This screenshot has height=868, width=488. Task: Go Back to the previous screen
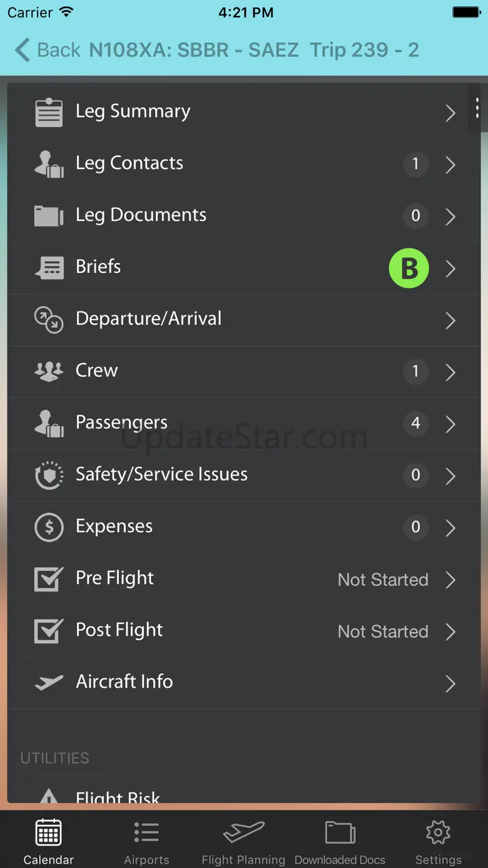coord(48,50)
